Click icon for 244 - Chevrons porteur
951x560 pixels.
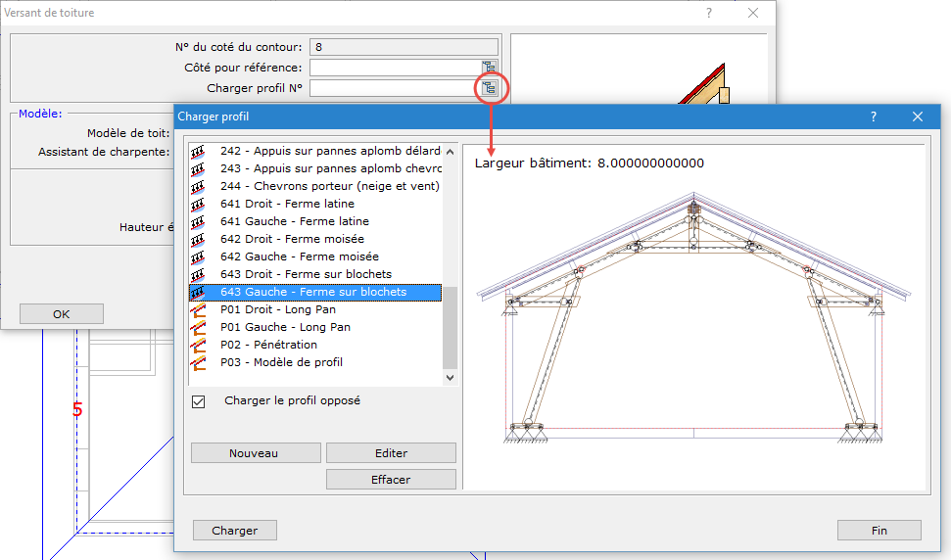coord(199,186)
